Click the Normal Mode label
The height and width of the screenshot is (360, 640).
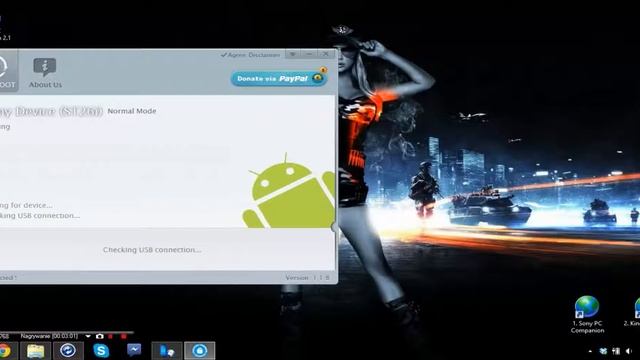pos(131,111)
